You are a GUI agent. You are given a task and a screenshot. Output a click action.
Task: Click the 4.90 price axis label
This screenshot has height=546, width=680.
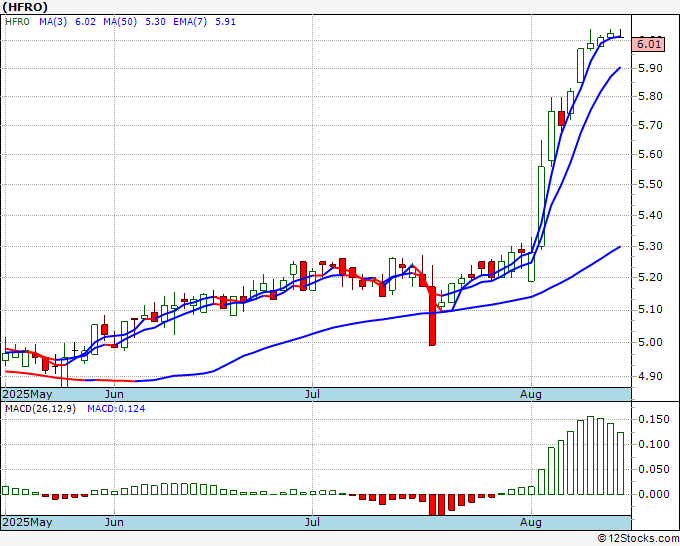(x=651, y=376)
